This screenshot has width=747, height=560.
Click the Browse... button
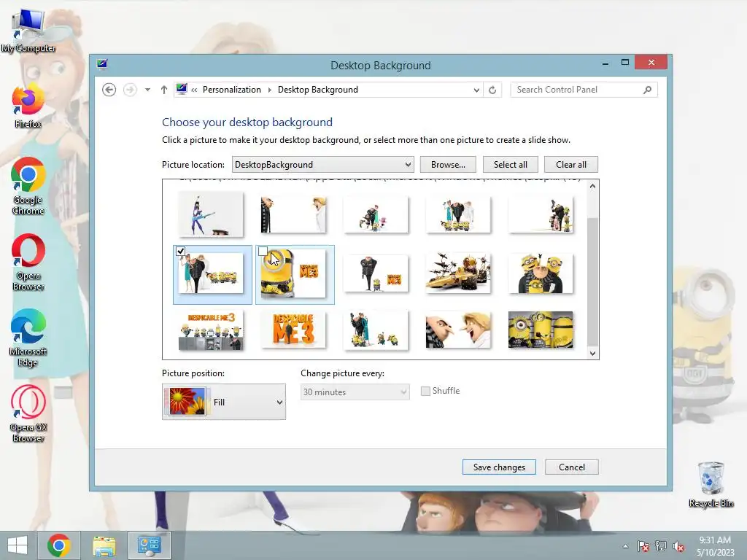[448, 165]
